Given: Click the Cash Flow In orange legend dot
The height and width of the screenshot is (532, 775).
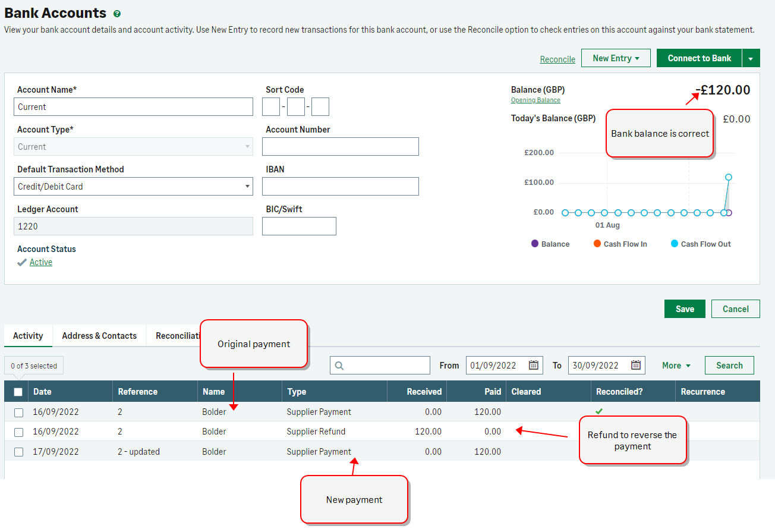Looking at the screenshot, I should 597,244.
